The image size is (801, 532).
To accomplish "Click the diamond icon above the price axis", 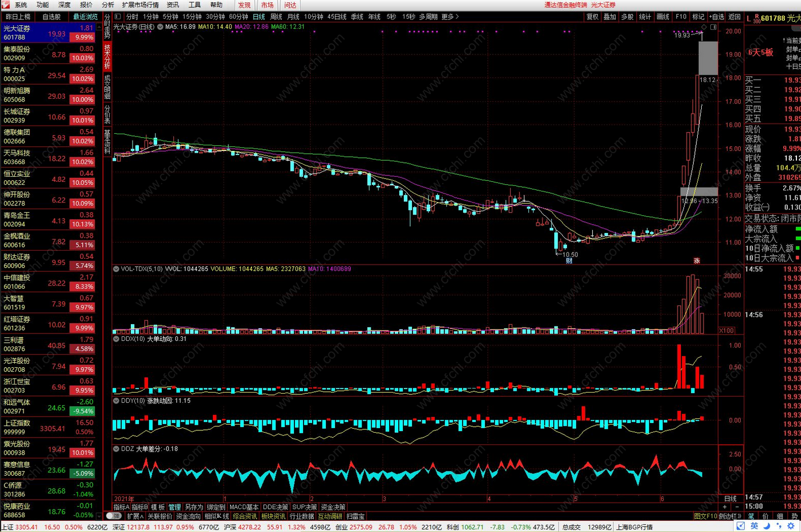I will 704,27.
